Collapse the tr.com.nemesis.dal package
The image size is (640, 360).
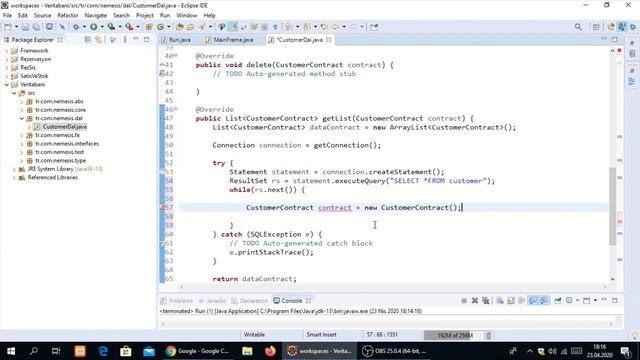(x=22, y=118)
